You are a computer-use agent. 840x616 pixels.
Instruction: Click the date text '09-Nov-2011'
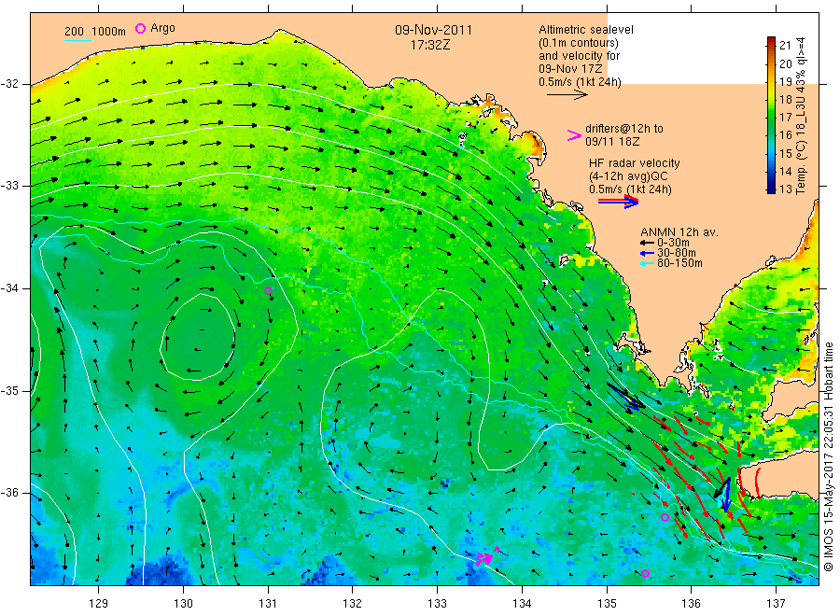click(433, 30)
